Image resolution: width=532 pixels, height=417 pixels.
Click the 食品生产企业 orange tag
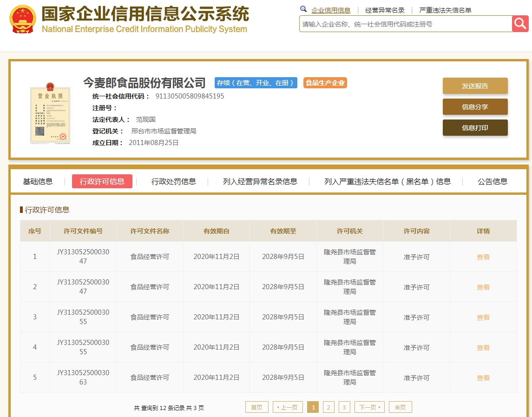[325, 83]
